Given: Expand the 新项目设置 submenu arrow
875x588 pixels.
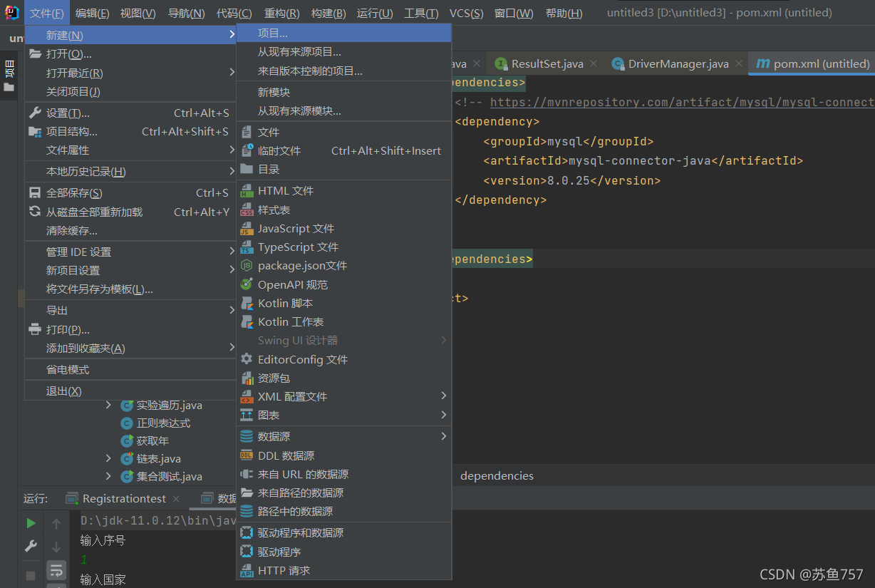Looking at the screenshot, I should (x=232, y=270).
